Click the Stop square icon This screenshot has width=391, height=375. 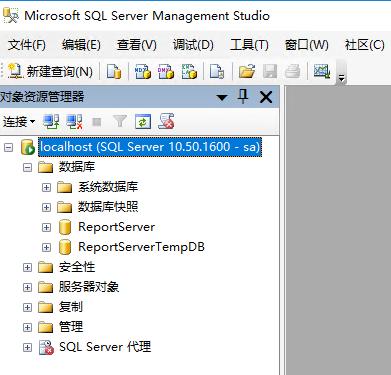pyautogui.click(x=97, y=122)
